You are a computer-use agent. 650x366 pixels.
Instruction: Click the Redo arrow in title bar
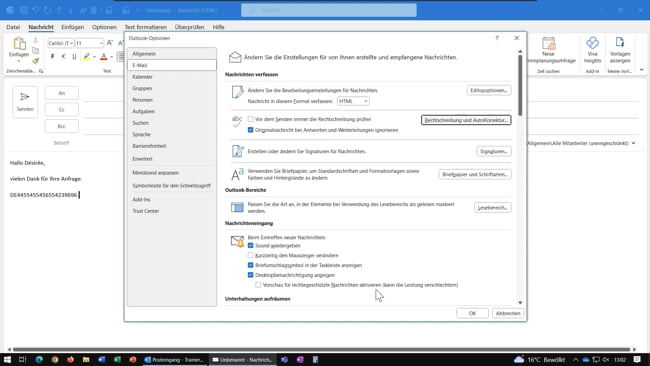(48, 10)
